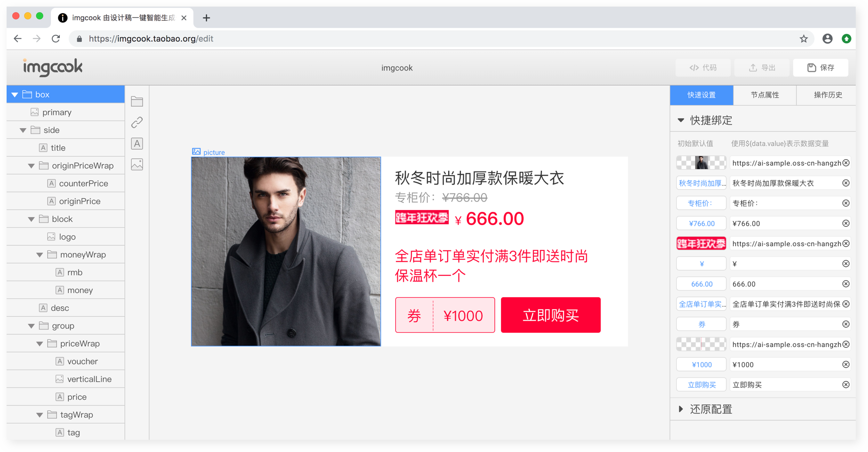Select the 跨年狂欢季 logo thumbnail
868x452 pixels.
(701, 243)
